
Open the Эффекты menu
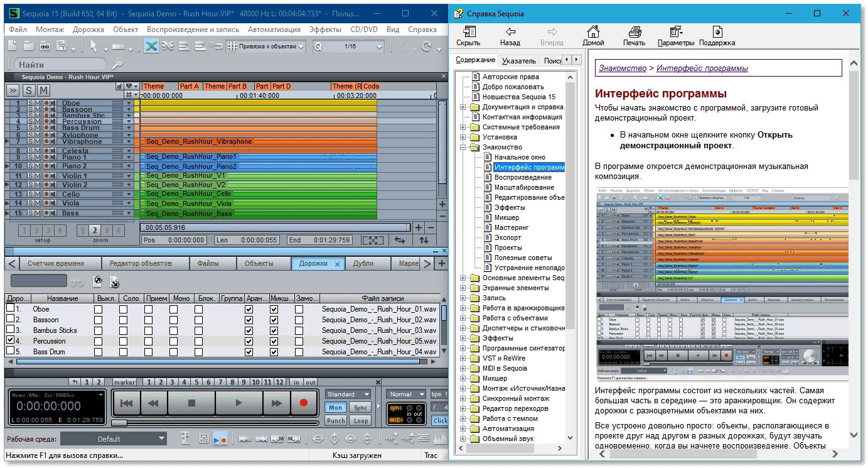325,29
